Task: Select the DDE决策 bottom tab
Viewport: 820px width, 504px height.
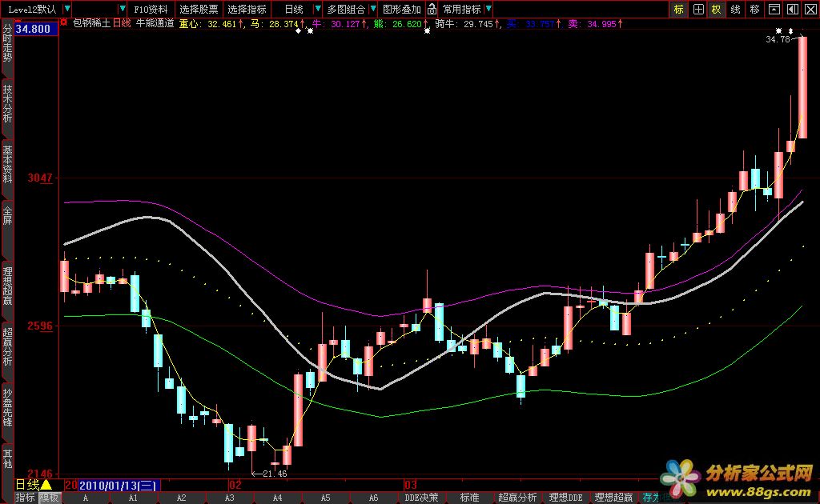Action: [x=421, y=498]
